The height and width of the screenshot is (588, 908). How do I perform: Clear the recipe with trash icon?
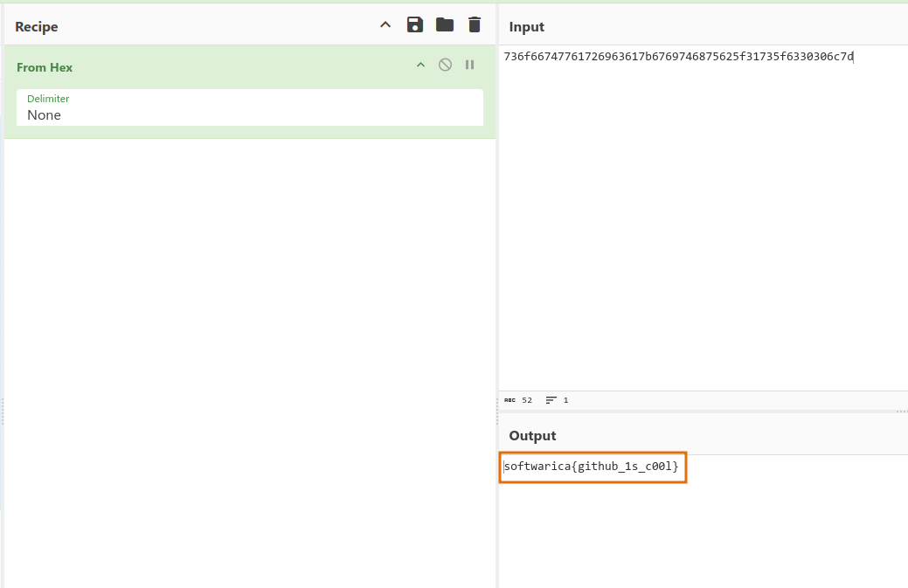475,24
